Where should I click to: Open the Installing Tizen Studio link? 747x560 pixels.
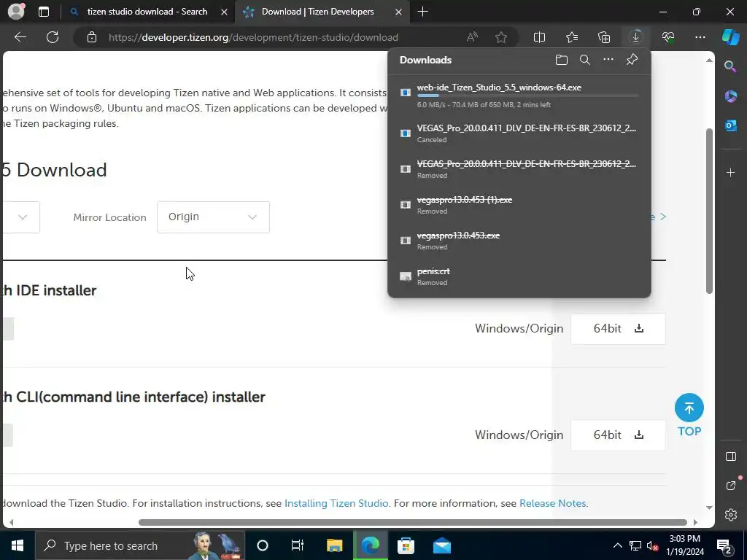336,503
